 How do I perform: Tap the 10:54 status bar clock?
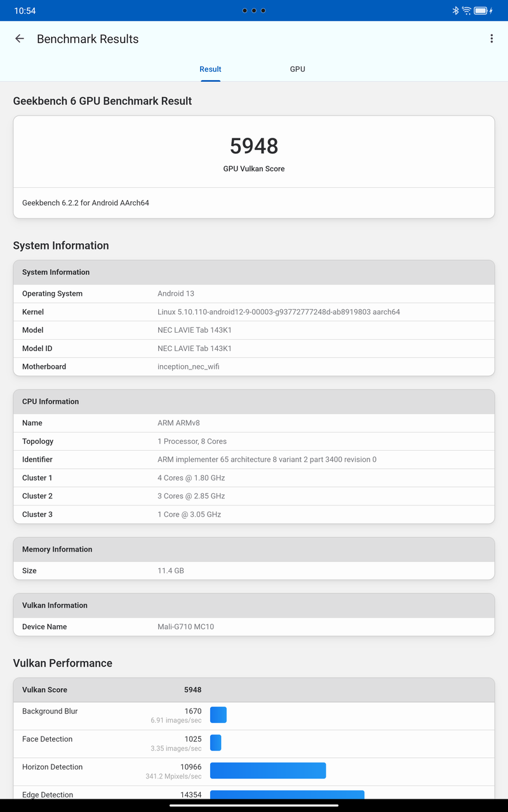(x=25, y=11)
